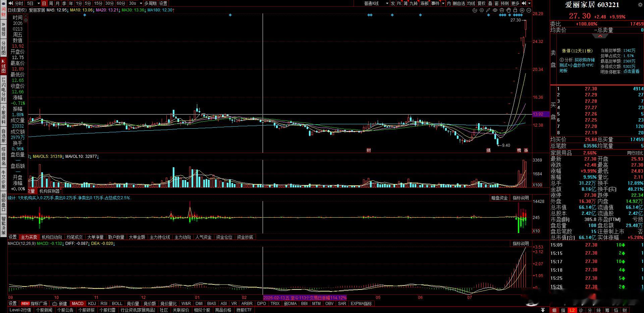Open the K线图 sidebar tab
This screenshot has height=313, width=644.
[x=3, y=66]
